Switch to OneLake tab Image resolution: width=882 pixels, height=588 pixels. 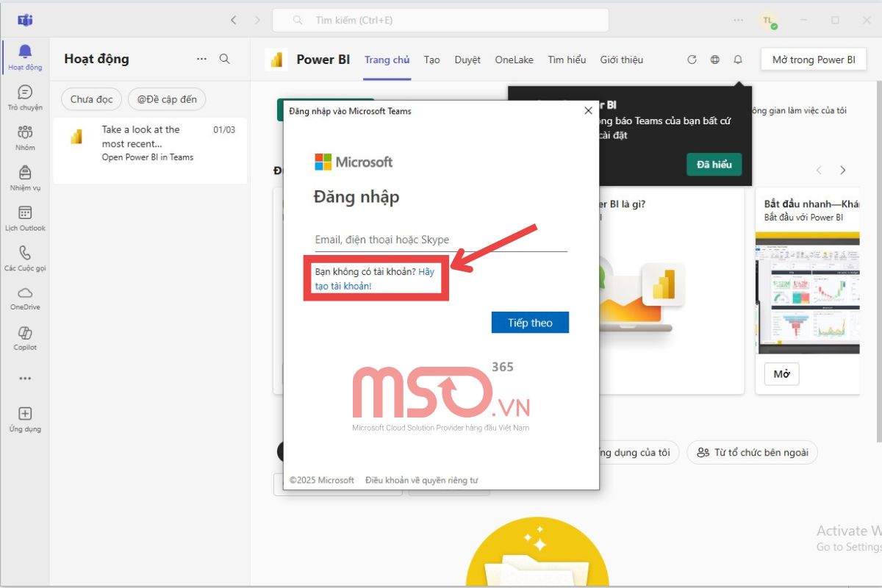(514, 60)
